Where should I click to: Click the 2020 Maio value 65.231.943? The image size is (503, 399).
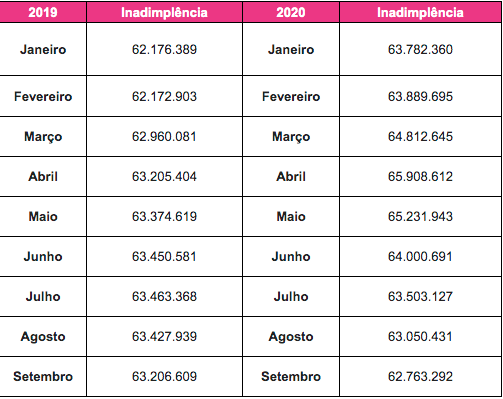(x=420, y=216)
